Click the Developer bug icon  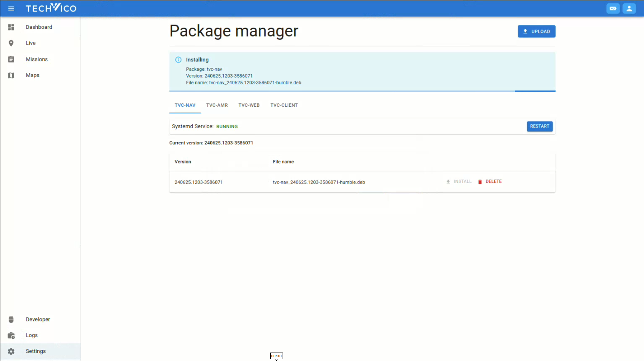(x=11, y=320)
